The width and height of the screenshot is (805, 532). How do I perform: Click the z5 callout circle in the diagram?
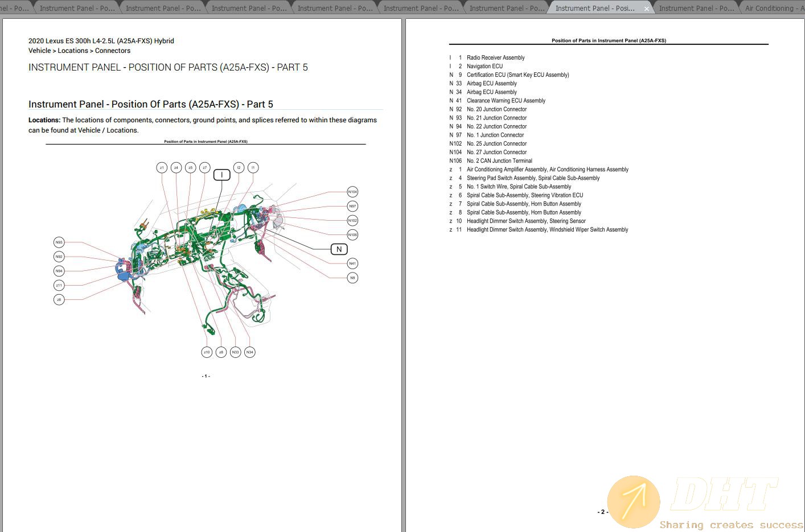pos(190,167)
